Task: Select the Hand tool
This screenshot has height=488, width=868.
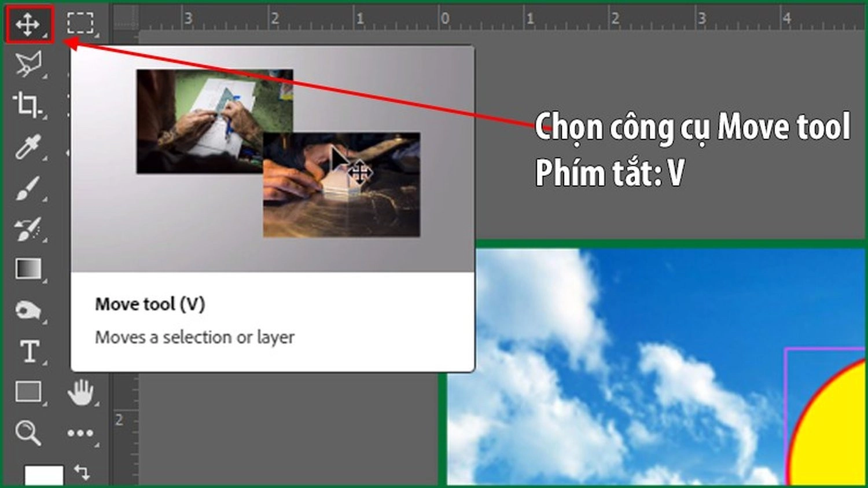Action: [x=80, y=392]
